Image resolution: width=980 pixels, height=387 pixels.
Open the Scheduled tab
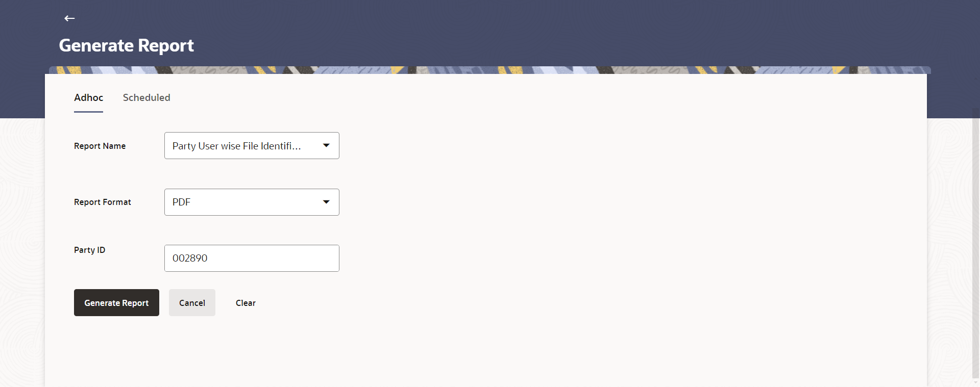tap(146, 97)
